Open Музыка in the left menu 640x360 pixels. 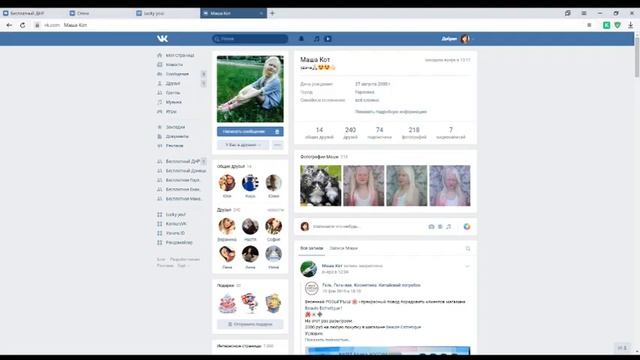[x=173, y=102]
